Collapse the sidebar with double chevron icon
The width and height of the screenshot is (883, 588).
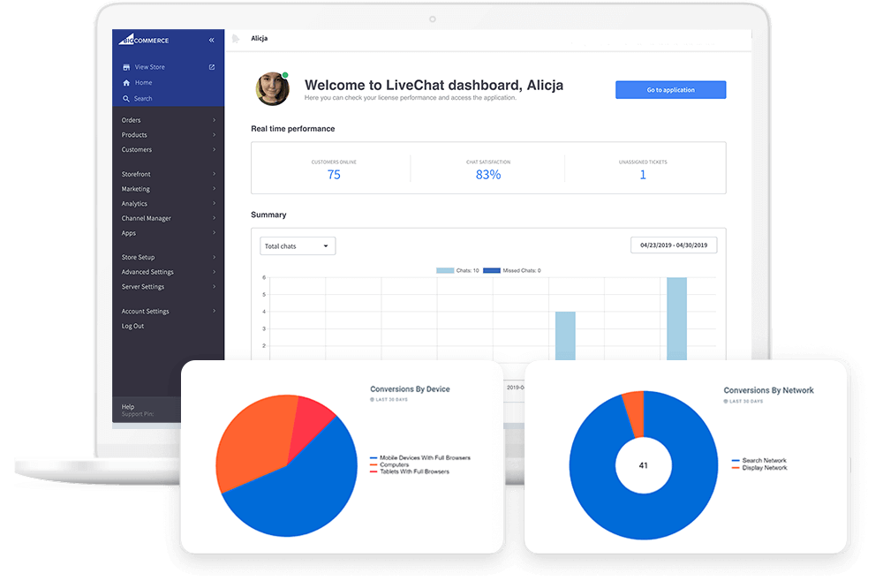pos(212,40)
